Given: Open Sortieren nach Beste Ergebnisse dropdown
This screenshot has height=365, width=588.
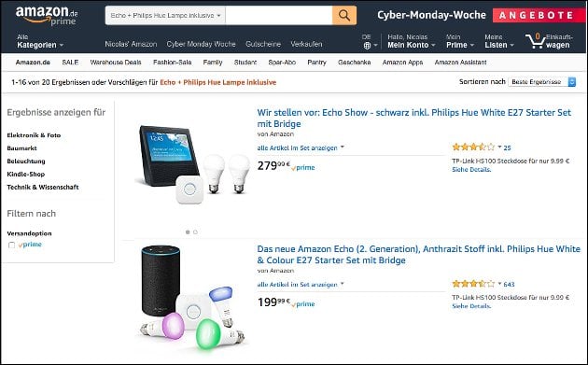Looking at the screenshot, I should (x=542, y=82).
